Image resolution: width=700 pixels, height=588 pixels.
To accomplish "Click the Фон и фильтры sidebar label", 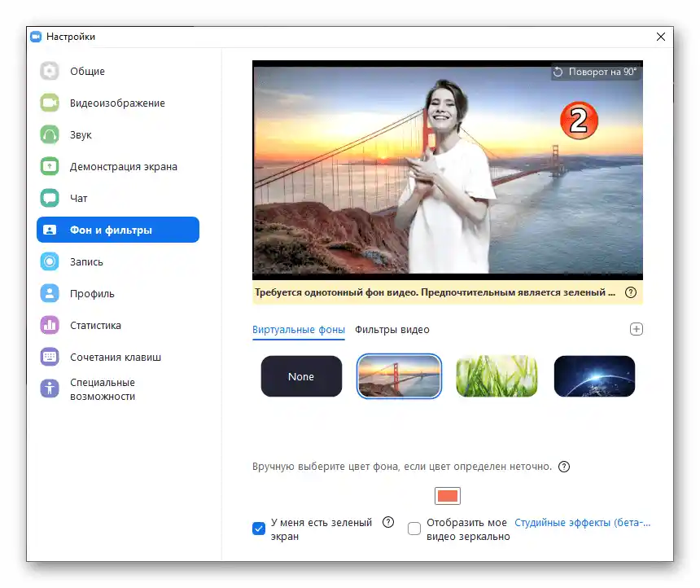I will [111, 230].
